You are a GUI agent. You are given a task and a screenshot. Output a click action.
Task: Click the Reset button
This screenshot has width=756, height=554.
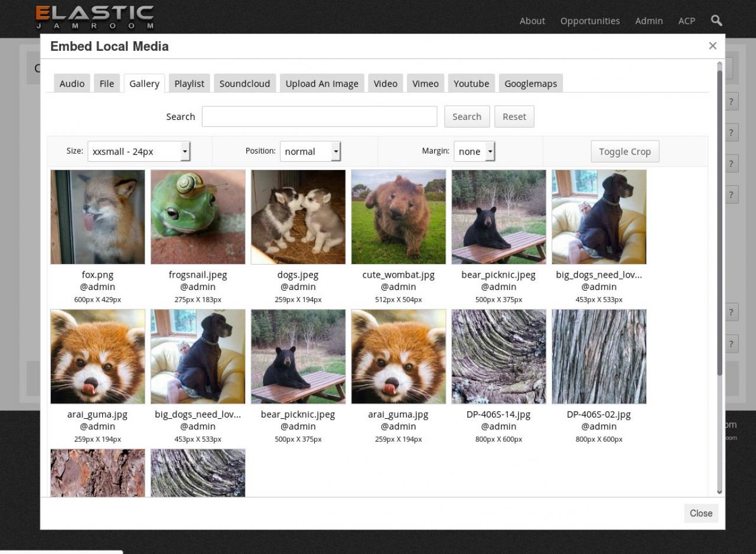point(514,116)
